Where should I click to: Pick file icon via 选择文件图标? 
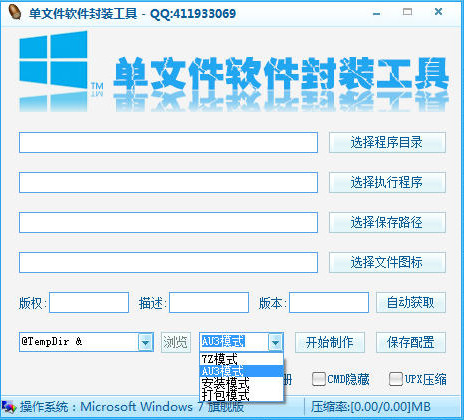(x=387, y=262)
